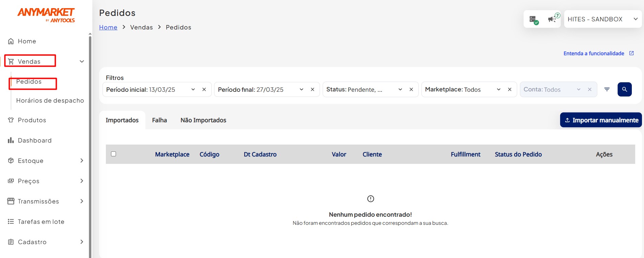
Task: Click the Dashboard bar chart icon
Action: pos(11,140)
